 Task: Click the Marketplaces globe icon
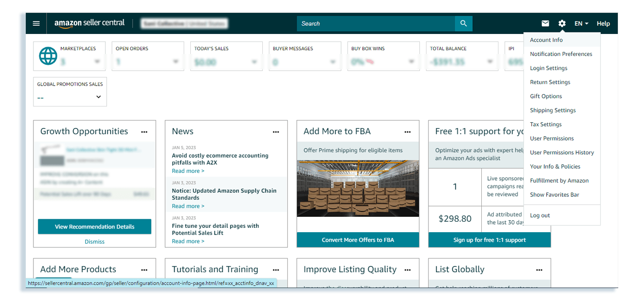48,56
